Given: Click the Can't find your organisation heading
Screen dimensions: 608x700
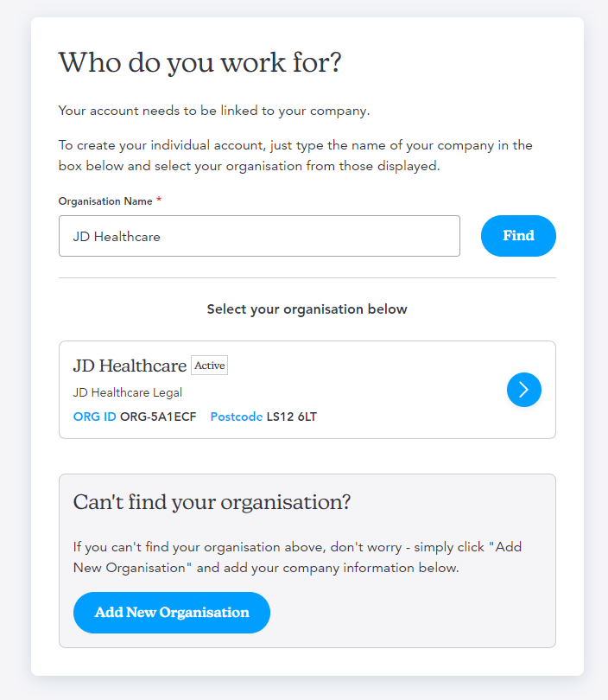Looking at the screenshot, I should pos(212,502).
